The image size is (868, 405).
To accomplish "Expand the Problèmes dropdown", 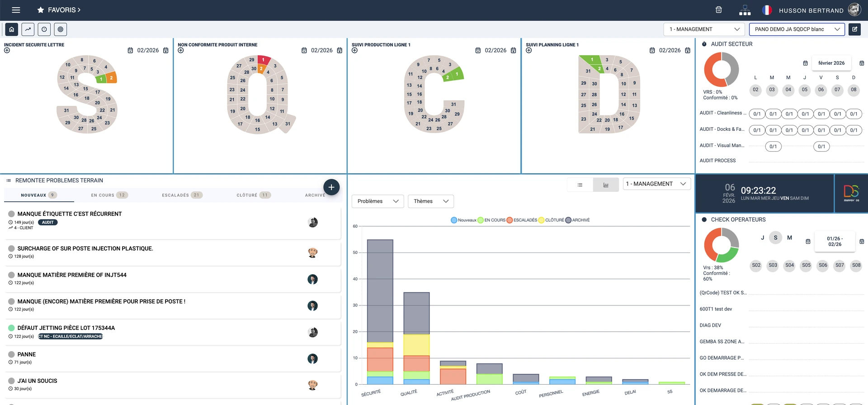I will 377,201.
